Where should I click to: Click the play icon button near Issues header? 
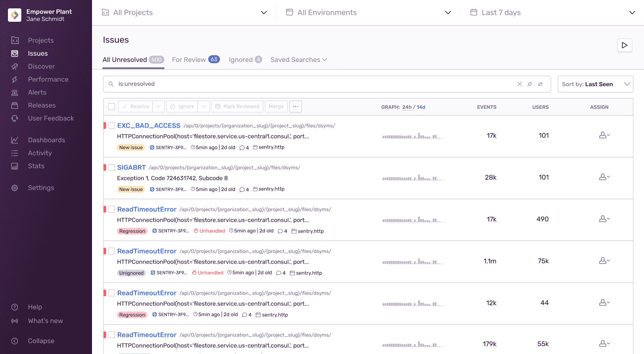tap(624, 45)
